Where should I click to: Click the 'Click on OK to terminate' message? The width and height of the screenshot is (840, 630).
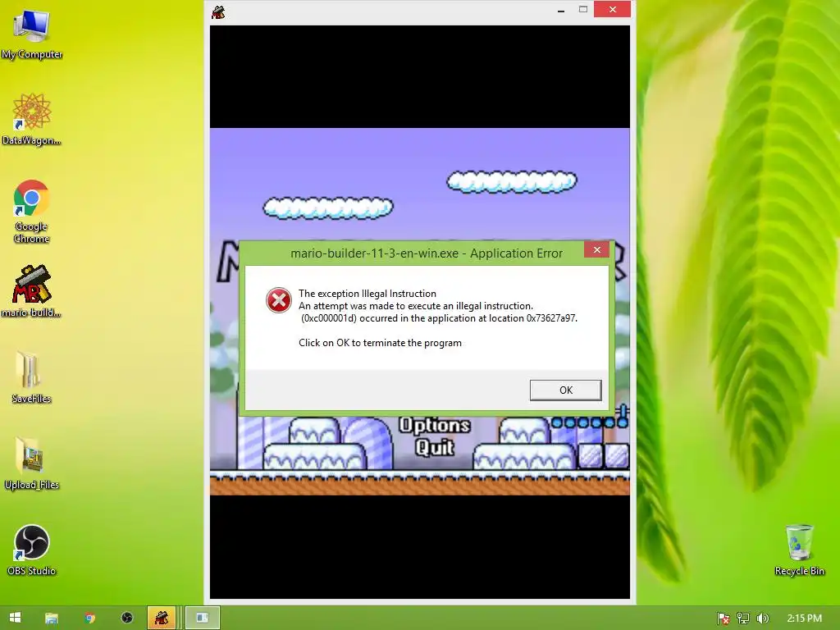(380, 343)
